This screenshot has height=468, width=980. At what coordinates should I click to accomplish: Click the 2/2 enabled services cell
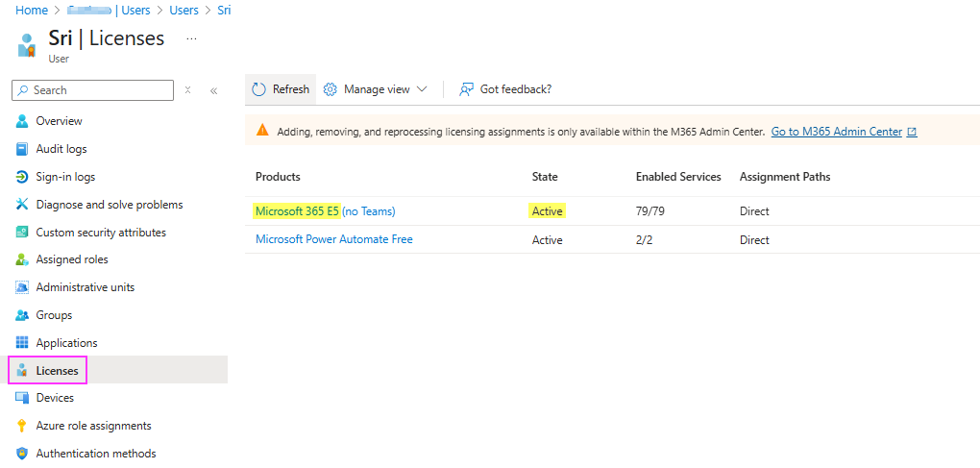pos(644,240)
